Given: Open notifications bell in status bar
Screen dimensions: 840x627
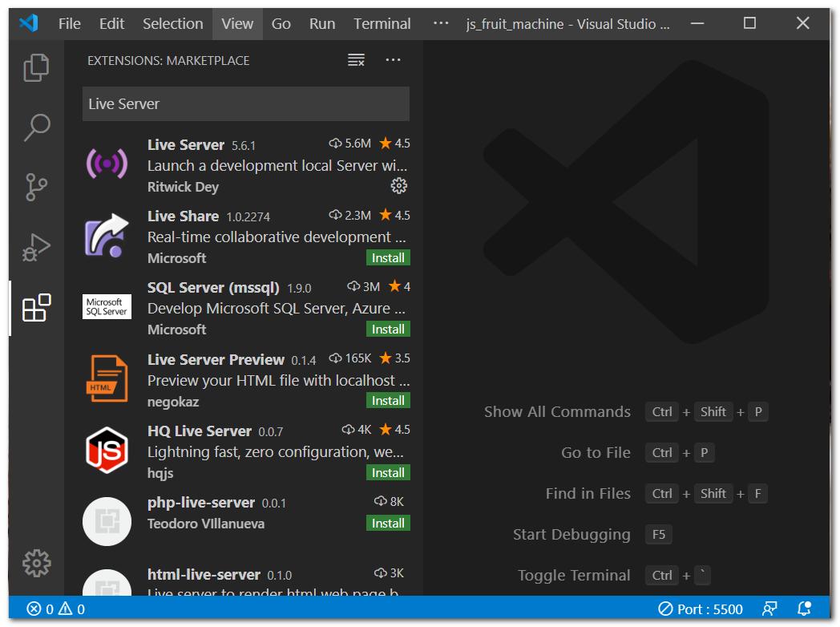Looking at the screenshot, I should [804, 609].
